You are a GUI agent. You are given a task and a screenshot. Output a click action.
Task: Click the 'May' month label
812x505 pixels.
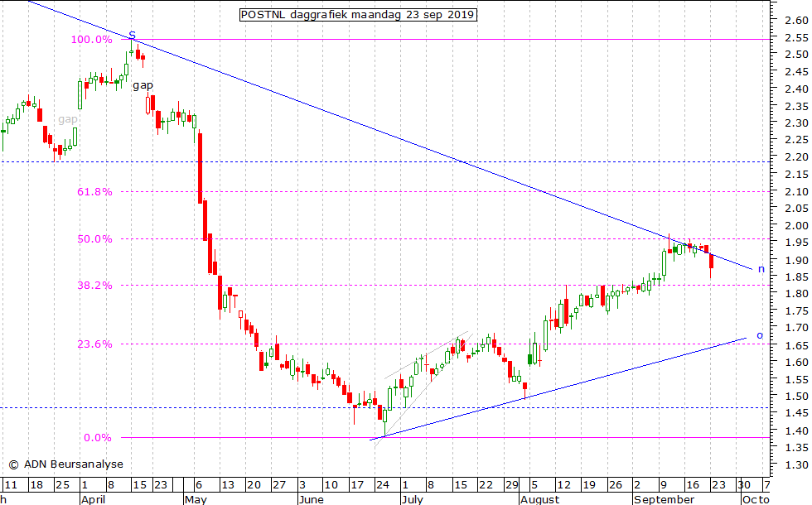[x=196, y=500]
